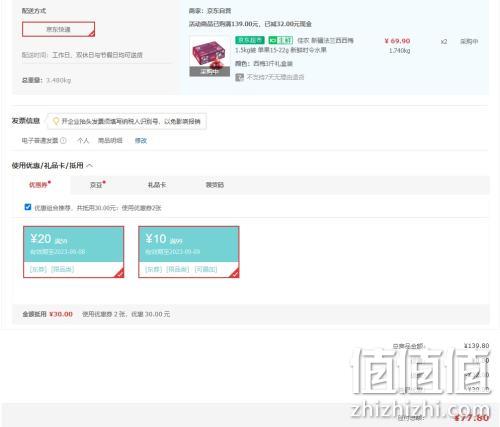Toggle the ¥10 满99 coupon card
500x427 pixels.
click(189, 252)
